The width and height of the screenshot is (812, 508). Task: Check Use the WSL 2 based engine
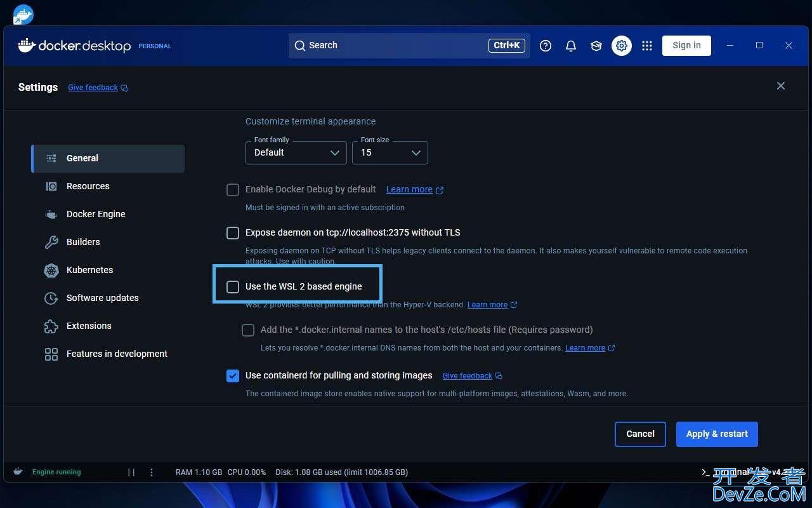point(233,287)
